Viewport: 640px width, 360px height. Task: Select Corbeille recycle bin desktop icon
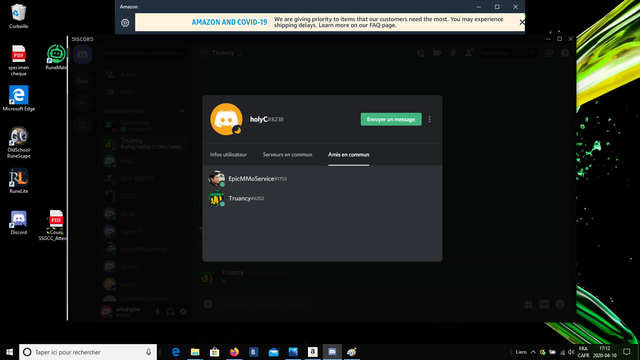tap(18, 16)
